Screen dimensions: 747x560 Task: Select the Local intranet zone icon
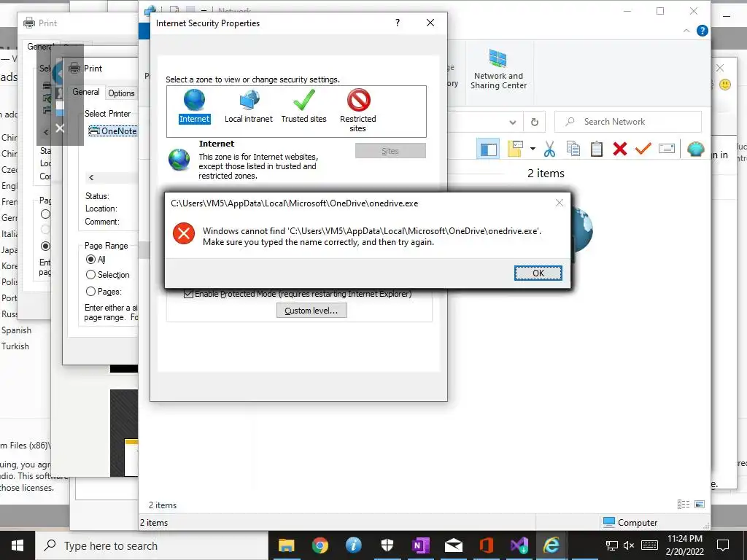coord(249,106)
